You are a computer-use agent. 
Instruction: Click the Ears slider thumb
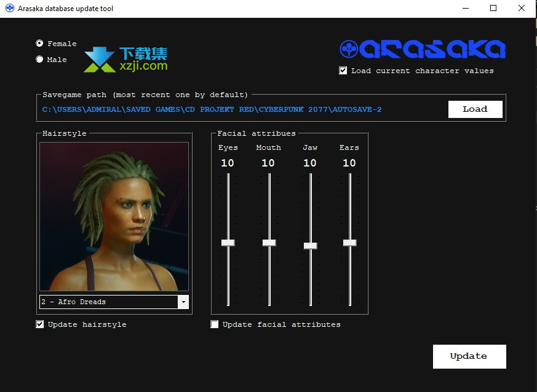[350, 243]
